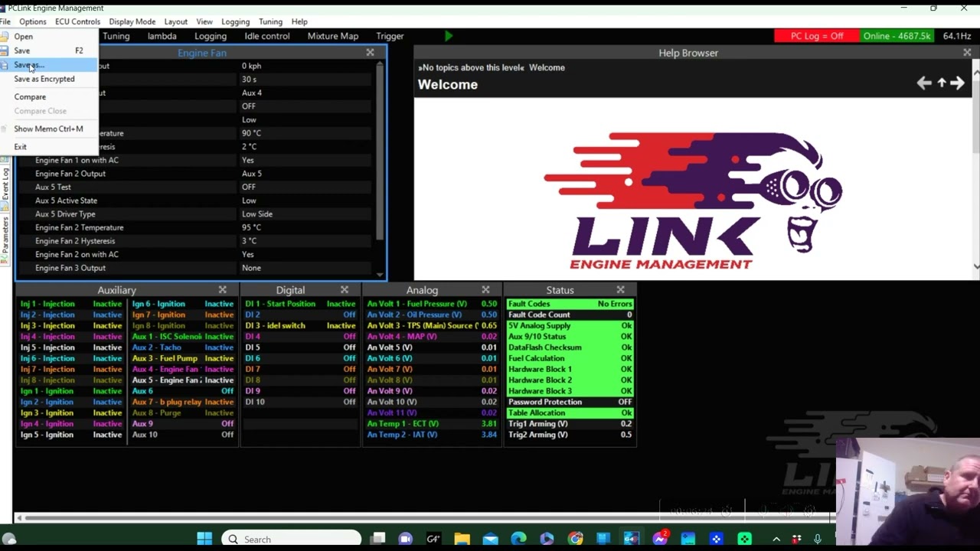
Task: Open the Display Mode menu
Action: click(x=132, y=21)
